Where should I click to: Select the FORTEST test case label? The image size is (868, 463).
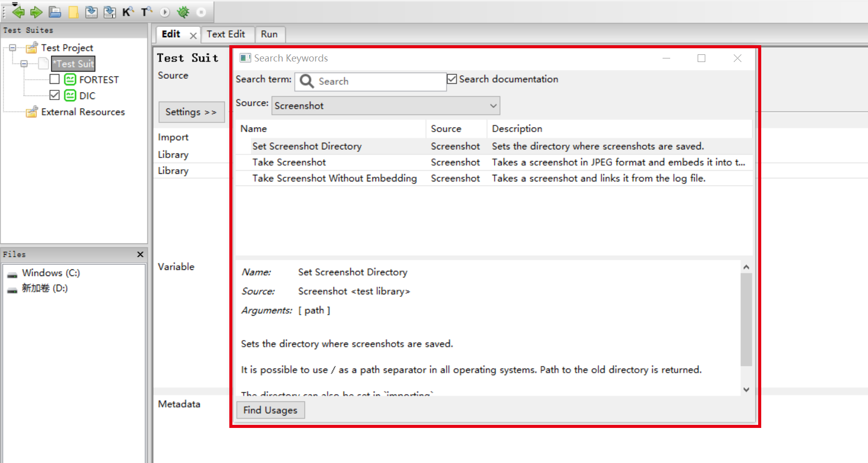[x=99, y=80]
